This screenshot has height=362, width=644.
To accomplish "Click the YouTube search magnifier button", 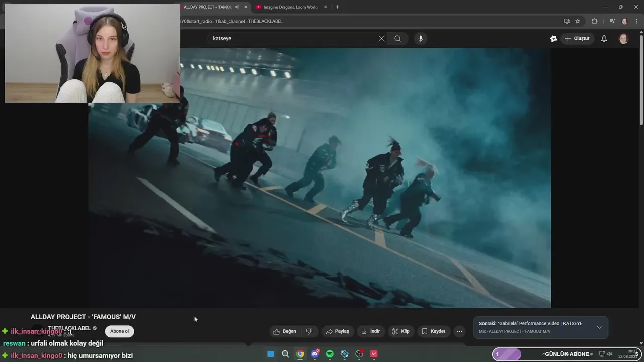I will click(x=397, y=39).
